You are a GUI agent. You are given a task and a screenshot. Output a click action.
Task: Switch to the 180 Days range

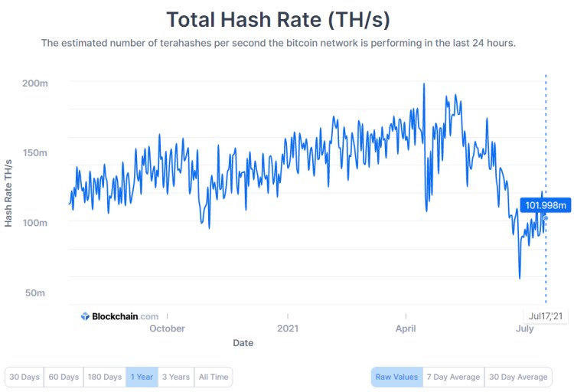(x=105, y=377)
